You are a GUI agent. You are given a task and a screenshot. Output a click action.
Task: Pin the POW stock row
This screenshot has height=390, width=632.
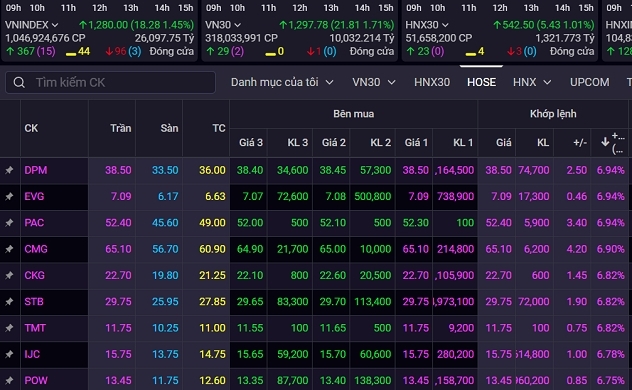(x=9, y=381)
